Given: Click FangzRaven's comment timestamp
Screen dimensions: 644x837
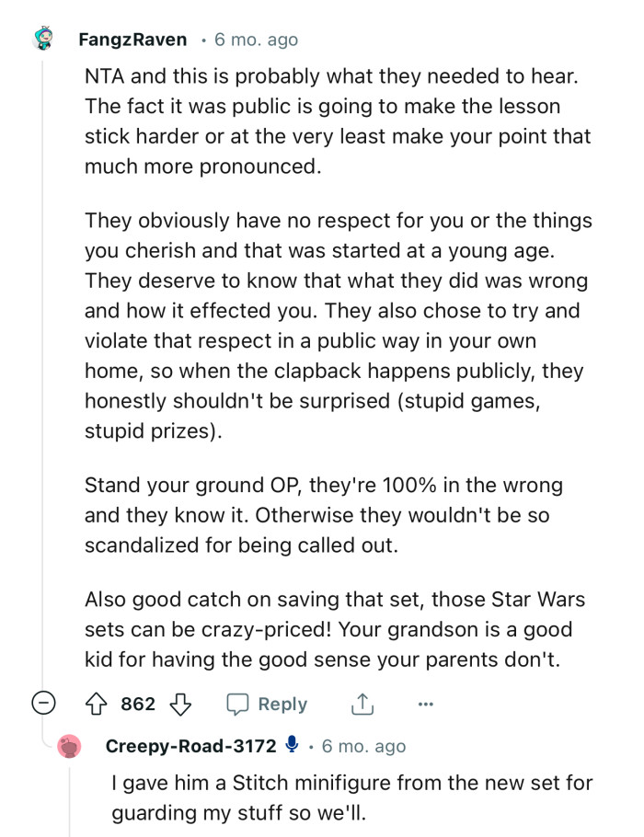Looking at the screenshot, I should [256, 40].
